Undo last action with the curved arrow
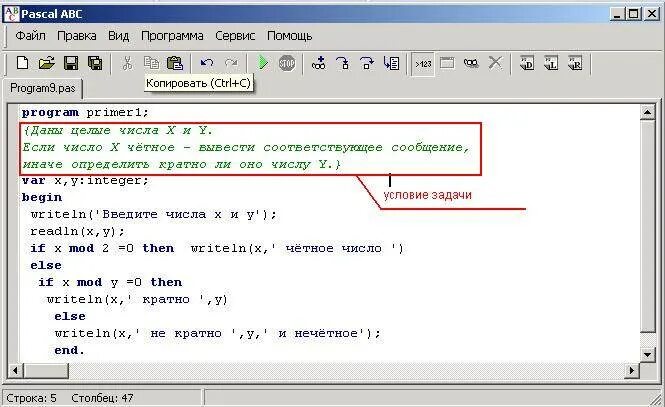 (x=207, y=63)
